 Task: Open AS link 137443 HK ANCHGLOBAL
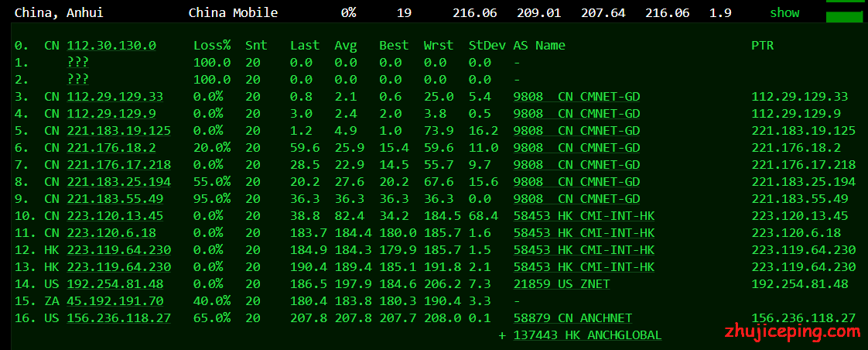point(587,335)
